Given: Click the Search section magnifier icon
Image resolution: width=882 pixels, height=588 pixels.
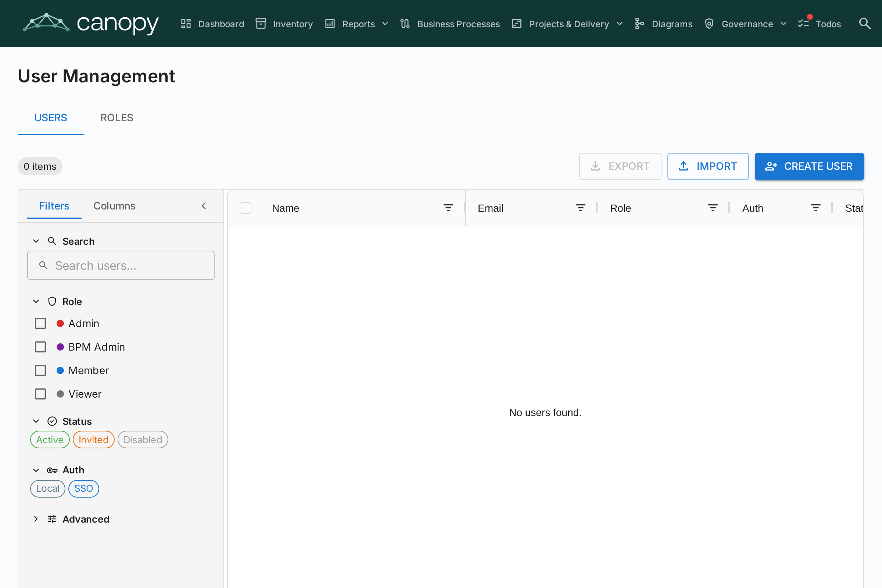Looking at the screenshot, I should (52, 241).
